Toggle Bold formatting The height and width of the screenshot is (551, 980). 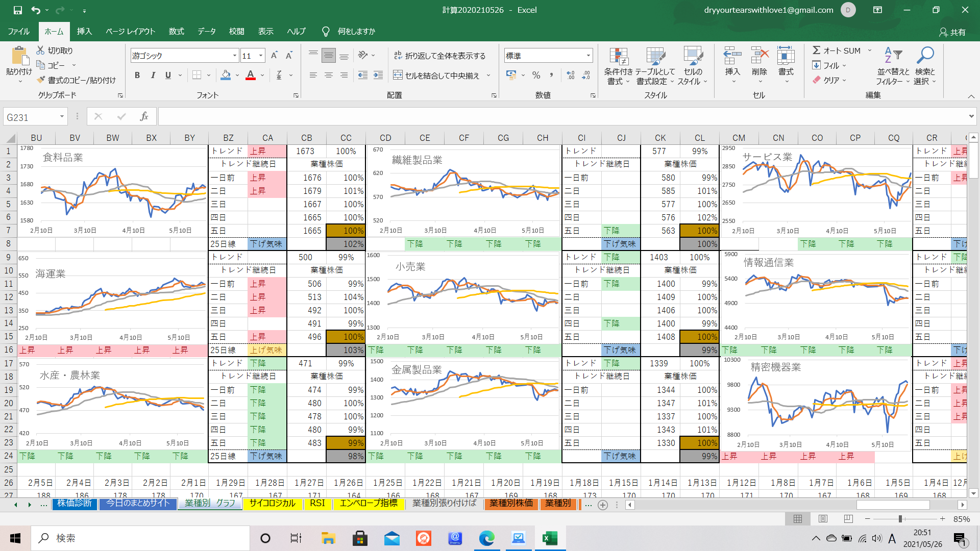coord(137,76)
